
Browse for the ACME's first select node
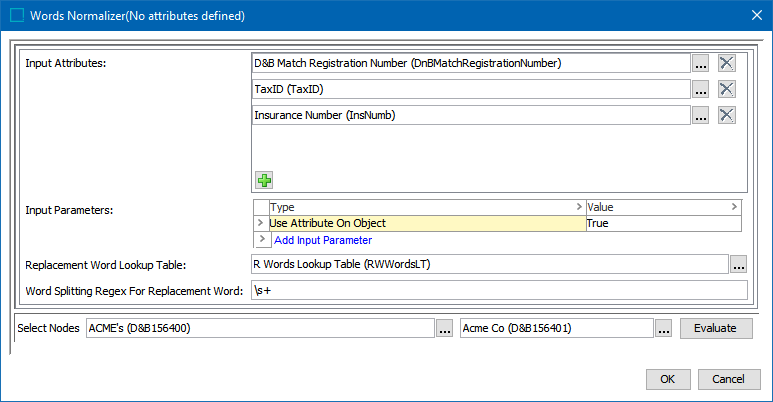445,328
